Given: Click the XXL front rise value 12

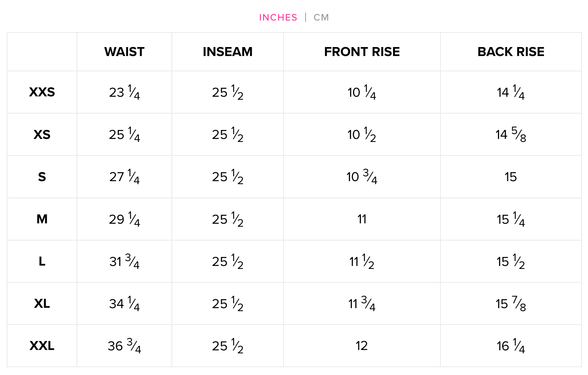Looking at the screenshot, I should 362,345.
